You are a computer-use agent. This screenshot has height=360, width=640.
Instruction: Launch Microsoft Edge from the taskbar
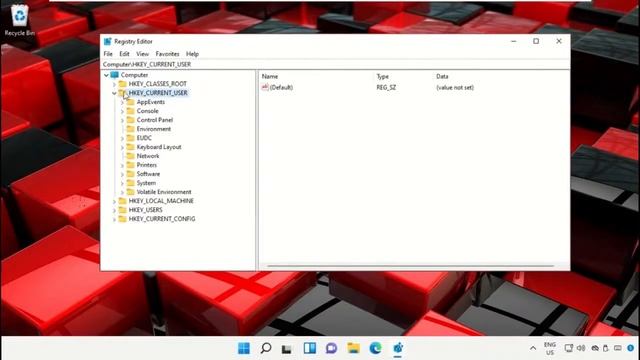376,348
